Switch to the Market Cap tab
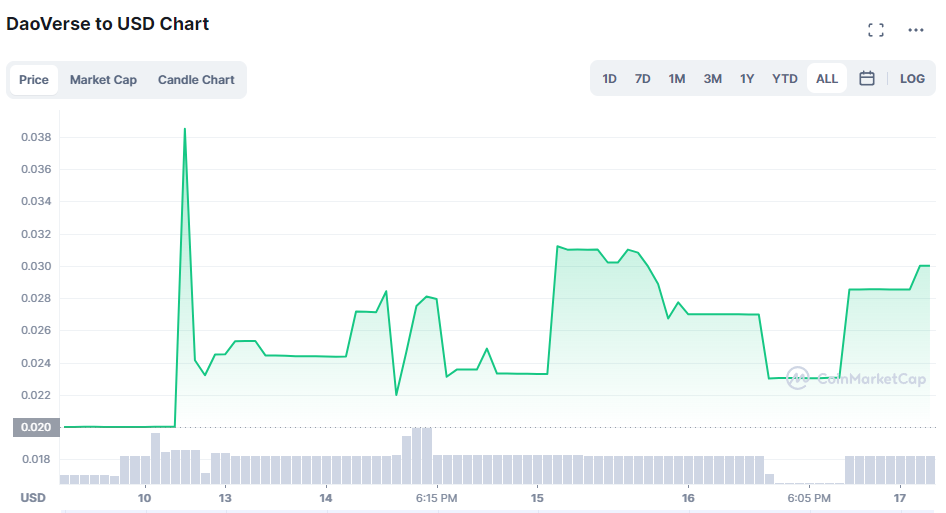The image size is (946, 513). 103,80
